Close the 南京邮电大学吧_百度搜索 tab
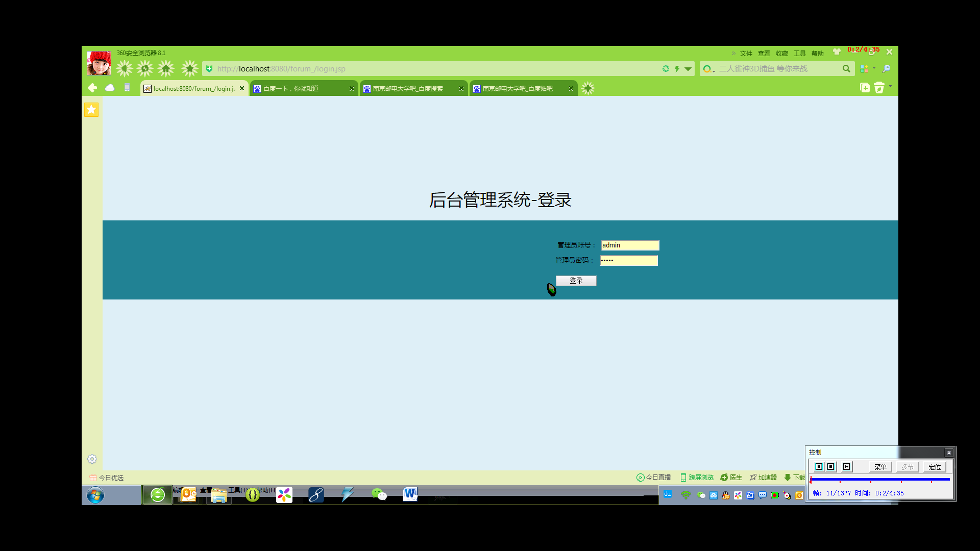The height and width of the screenshot is (551, 980). click(x=461, y=88)
